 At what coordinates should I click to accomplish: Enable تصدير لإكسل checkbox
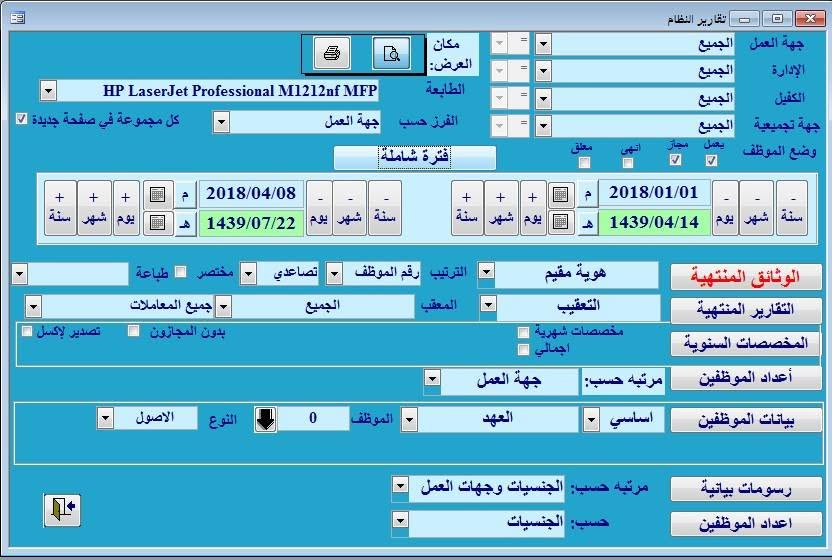[x=27, y=331]
